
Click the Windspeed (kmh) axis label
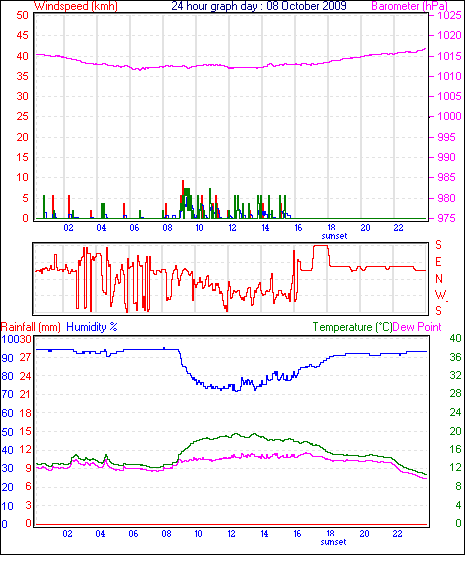pos(76,6)
